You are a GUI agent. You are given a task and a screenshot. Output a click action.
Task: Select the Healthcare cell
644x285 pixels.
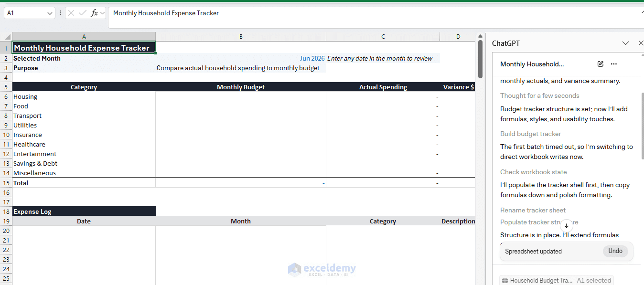click(84, 144)
